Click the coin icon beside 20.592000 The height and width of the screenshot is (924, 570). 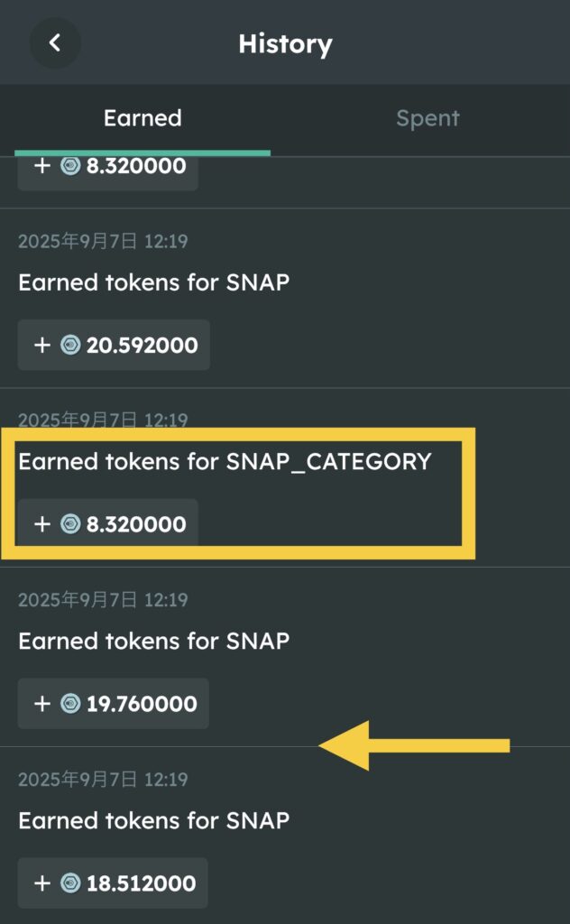tap(70, 345)
